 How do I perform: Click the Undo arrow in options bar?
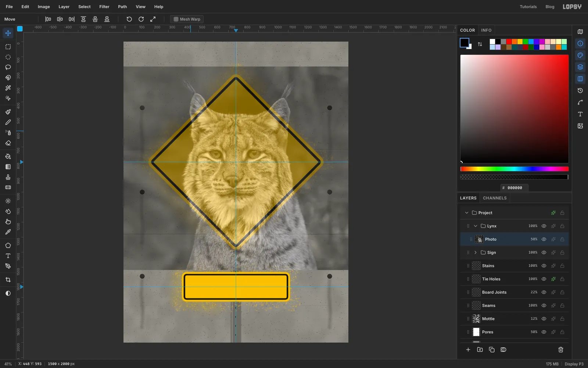click(129, 19)
